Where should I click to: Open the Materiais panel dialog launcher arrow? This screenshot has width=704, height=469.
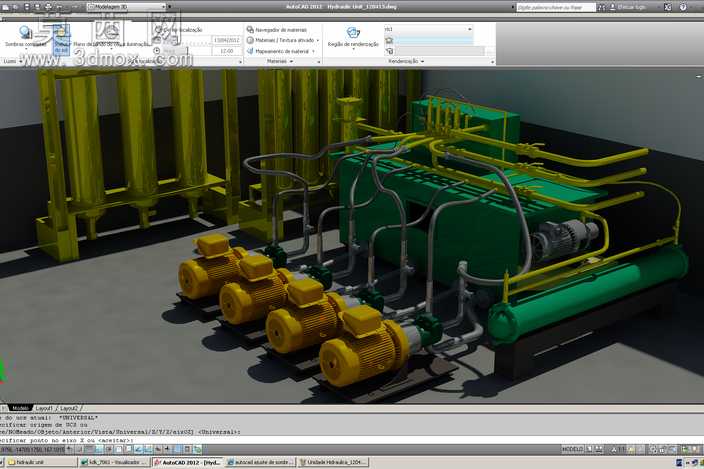click(319, 62)
